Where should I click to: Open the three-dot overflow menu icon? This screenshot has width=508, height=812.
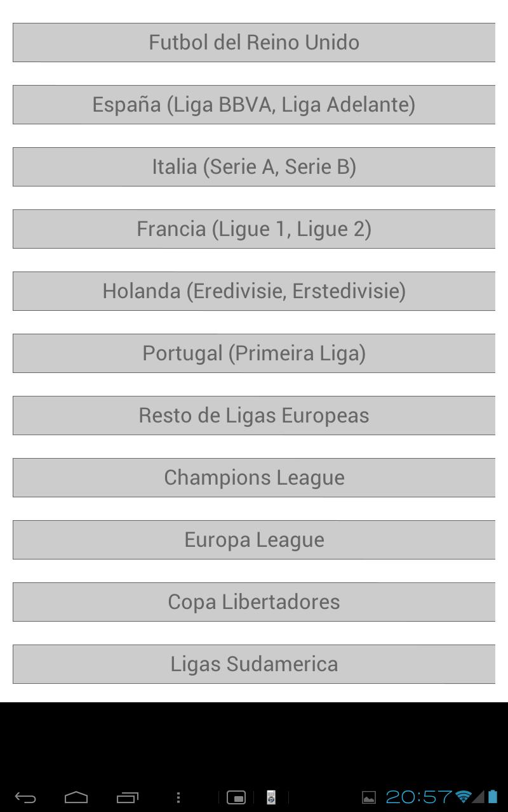pos(178,797)
